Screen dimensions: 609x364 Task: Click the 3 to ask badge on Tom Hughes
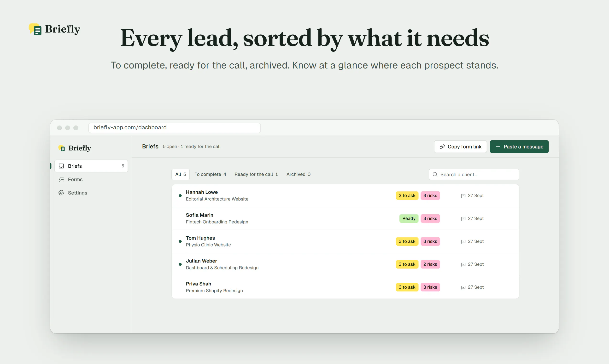(407, 242)
